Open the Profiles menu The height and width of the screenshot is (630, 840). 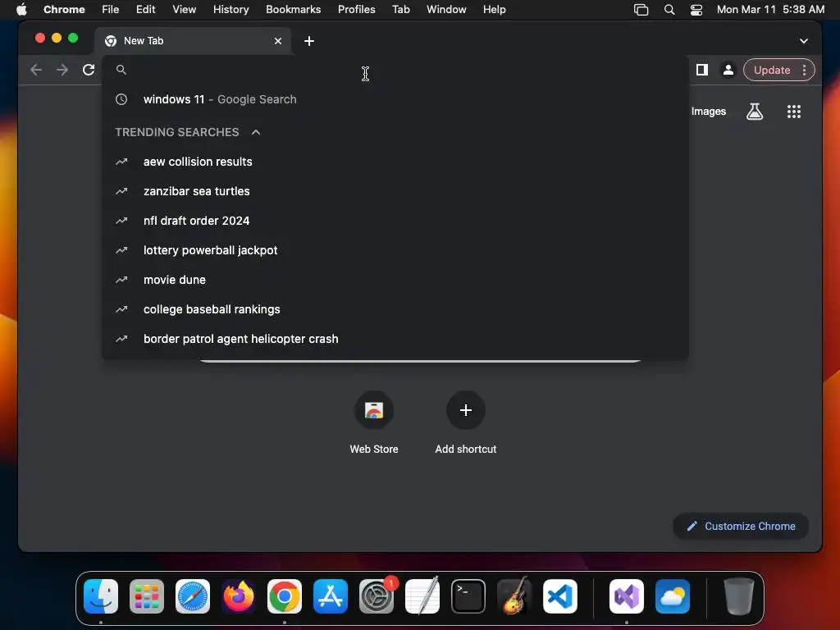356,10
